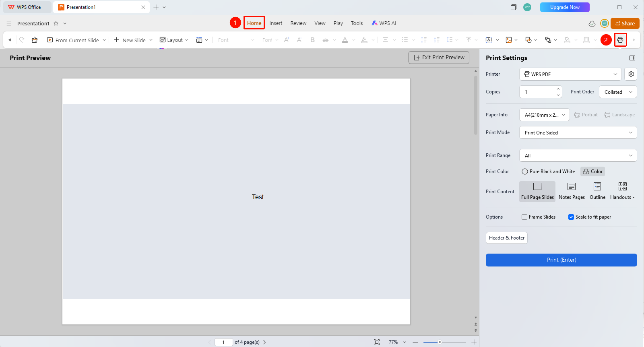Choose Outline print content
Viewport: 644px width, 347px height.
597,191
